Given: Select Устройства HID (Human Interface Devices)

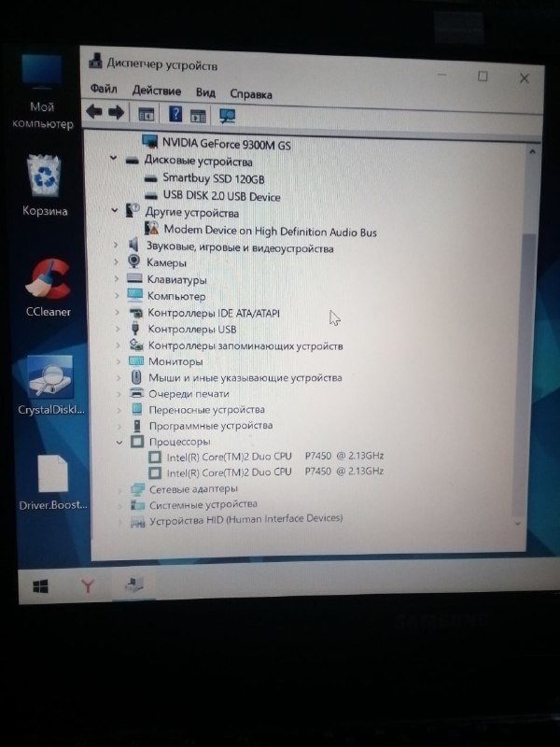Looking at the screenshot, I should [245, 519].
